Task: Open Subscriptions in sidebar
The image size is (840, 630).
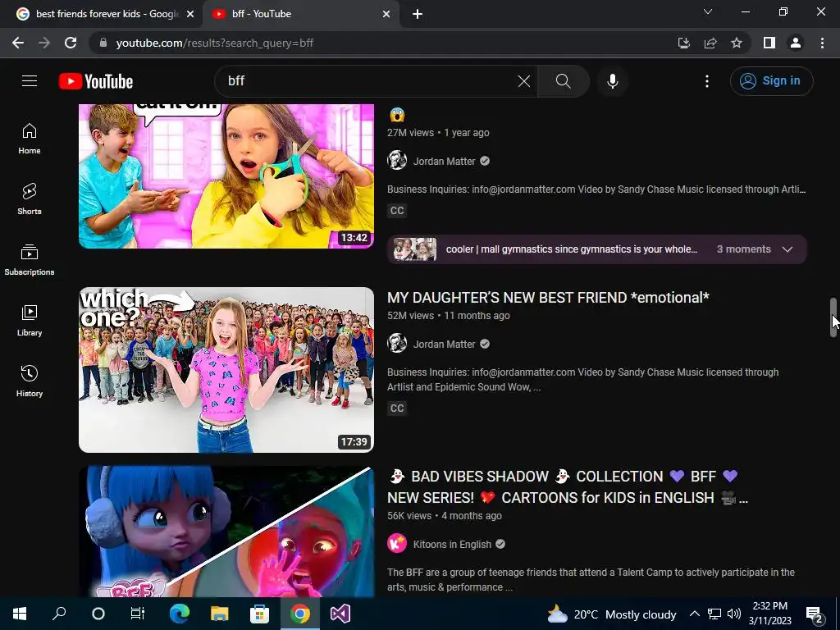Action: (30, 260)
